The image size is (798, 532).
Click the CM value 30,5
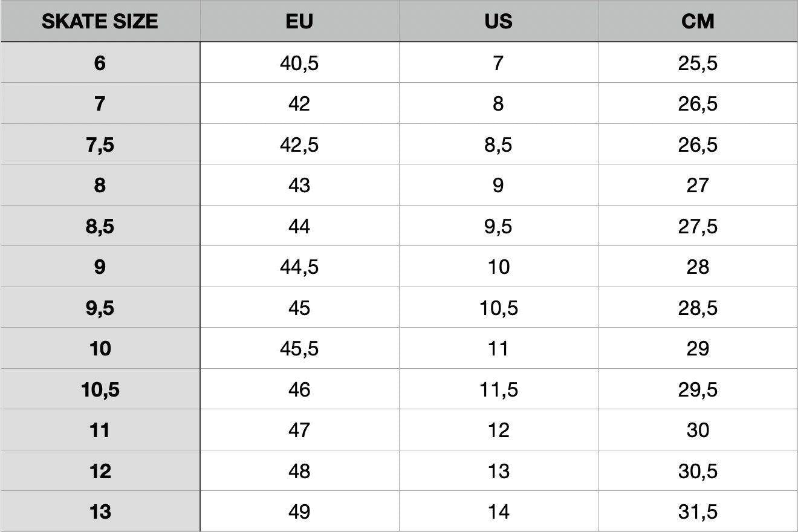pos(698,472)
